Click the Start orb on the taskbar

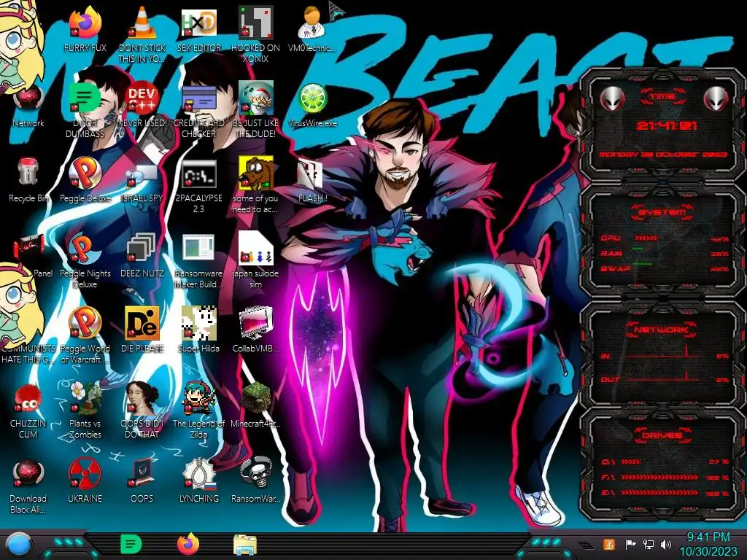(x=19, y=545)
